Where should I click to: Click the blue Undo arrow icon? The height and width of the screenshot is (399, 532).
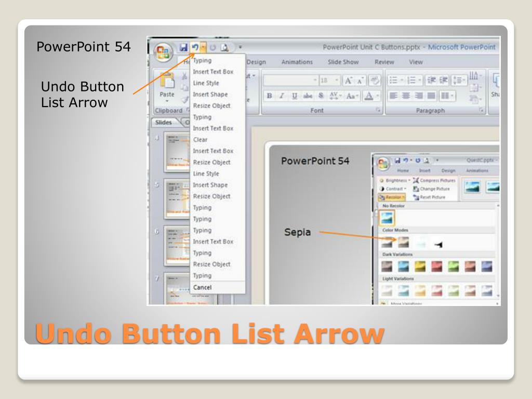click(195, 47)
